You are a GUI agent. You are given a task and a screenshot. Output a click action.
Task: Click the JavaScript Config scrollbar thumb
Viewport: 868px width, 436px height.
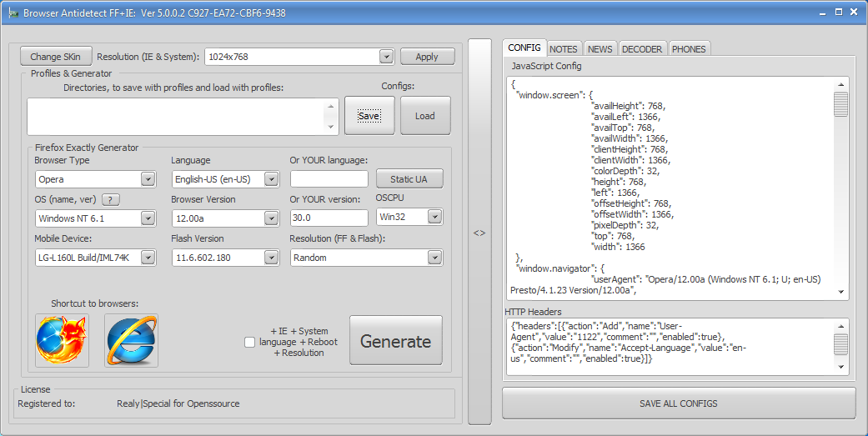click(840, 104)
